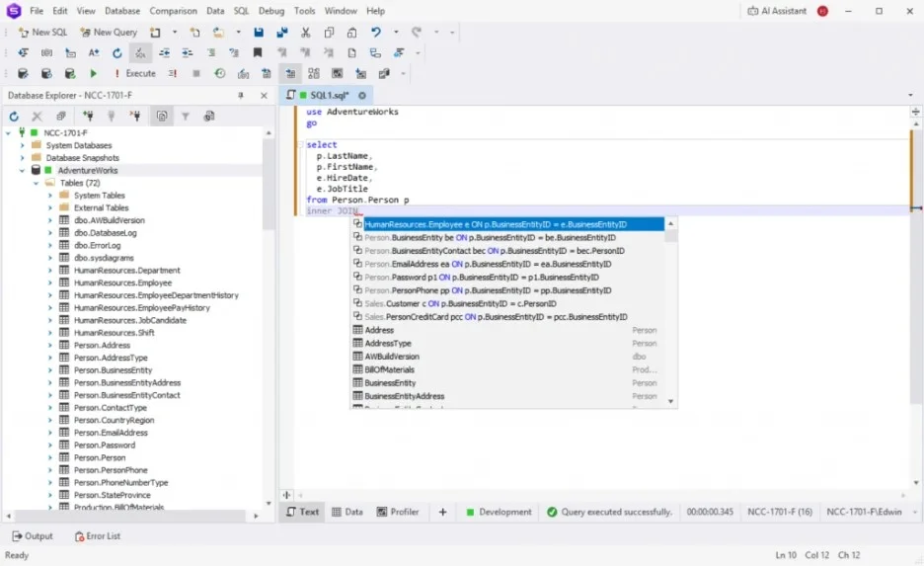Choose HumanResources.Employee join suggestion

[x=508, y=224]
